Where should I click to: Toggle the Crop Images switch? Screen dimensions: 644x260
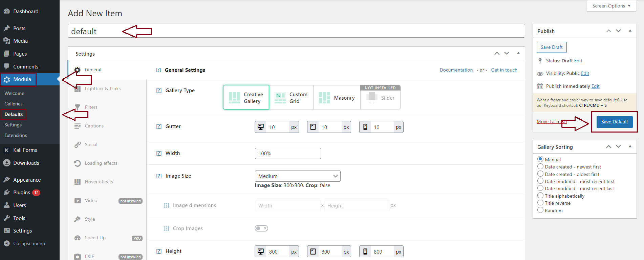point(261,228)
